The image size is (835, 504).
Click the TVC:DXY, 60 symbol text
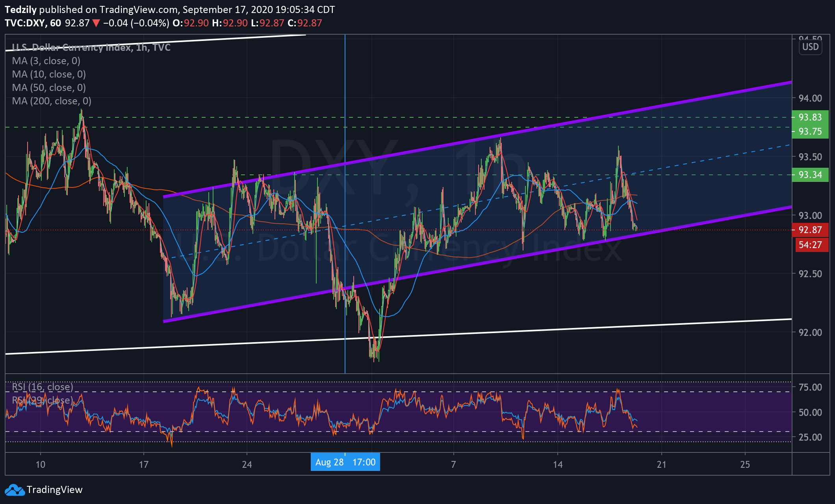[x=33, y=23]
